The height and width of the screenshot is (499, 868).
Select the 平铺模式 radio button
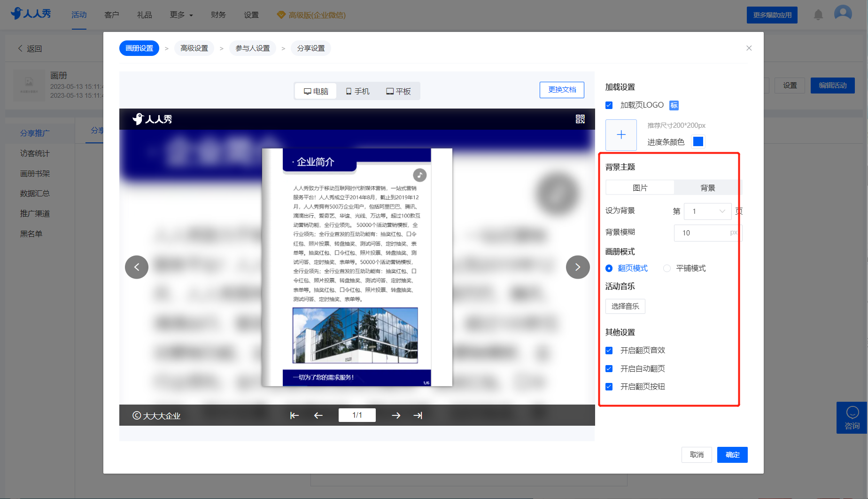(667, 268)
